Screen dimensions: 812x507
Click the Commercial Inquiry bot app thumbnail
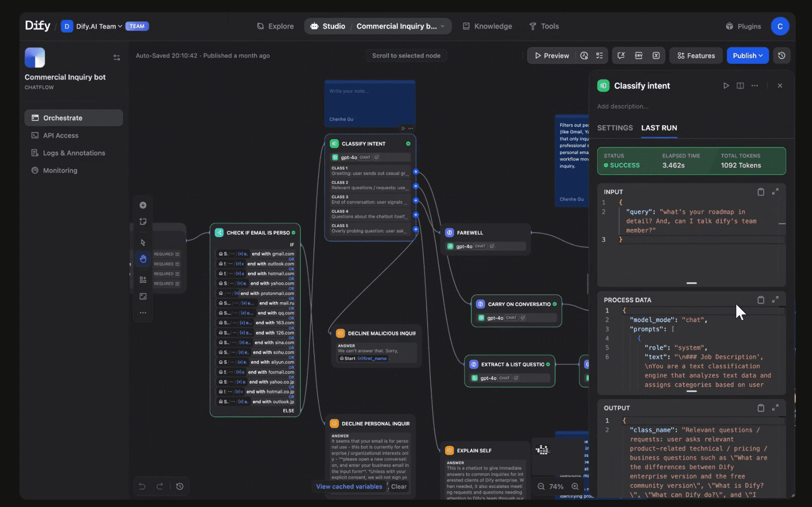[35, 57]
